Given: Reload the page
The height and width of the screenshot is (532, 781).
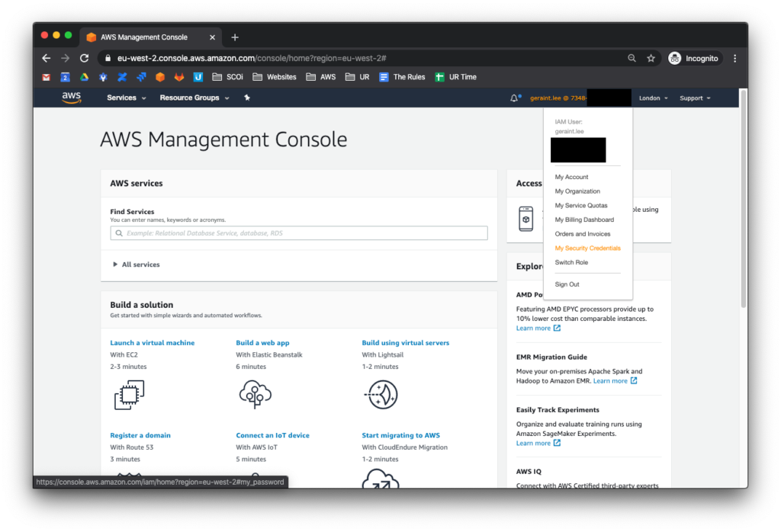Looking at the screenshot, I should coord(84,58).
